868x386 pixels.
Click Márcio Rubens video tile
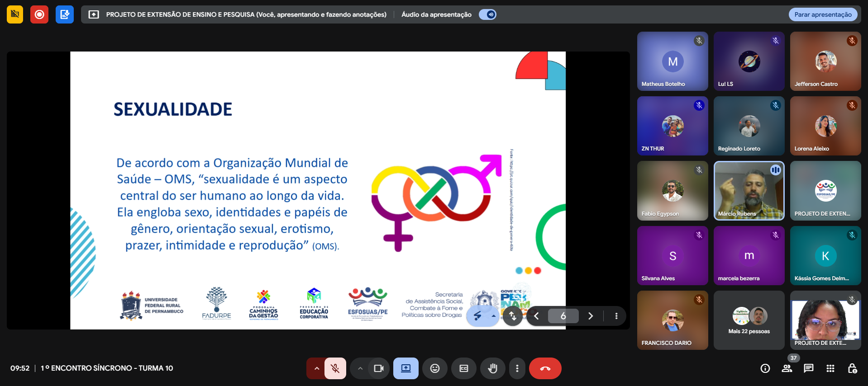tap(749, 191)
